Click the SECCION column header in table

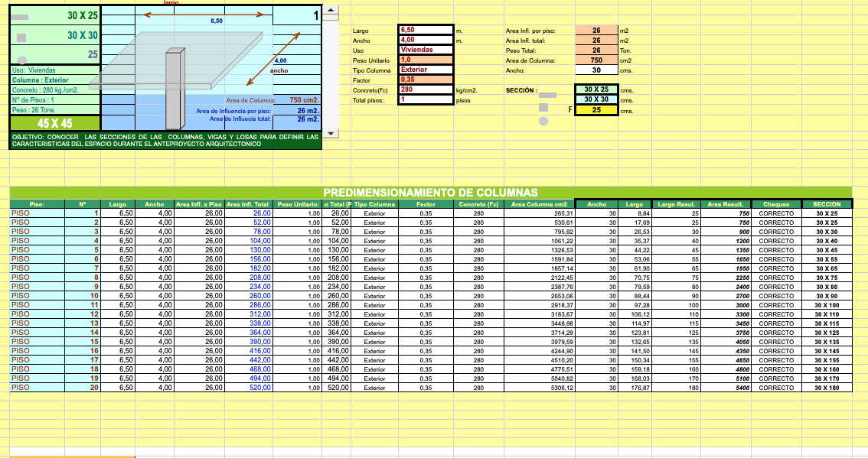(x=827, y=204)
